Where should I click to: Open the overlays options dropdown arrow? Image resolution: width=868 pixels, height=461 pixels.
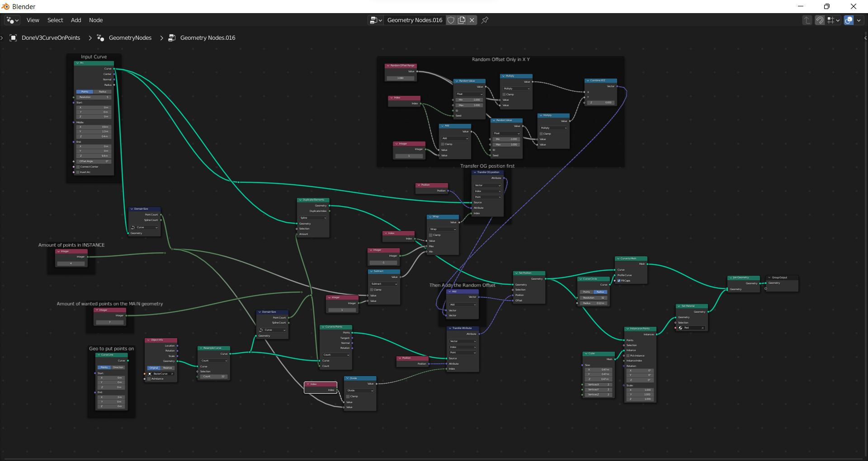(859, 20)
